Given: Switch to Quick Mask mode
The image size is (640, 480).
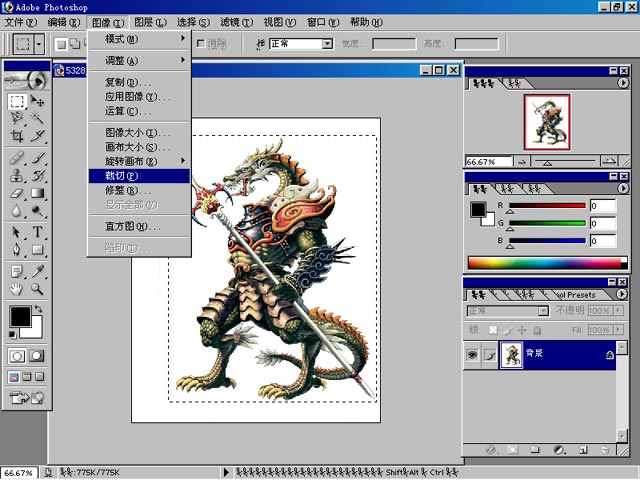Looking at the screenshot, I should (36, 356).
